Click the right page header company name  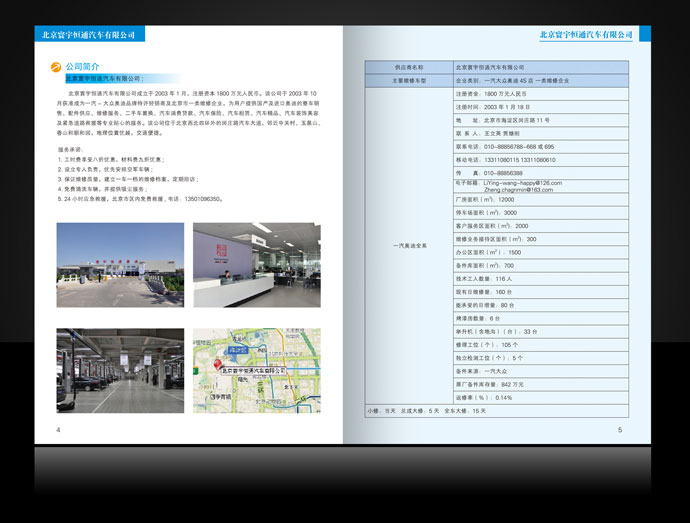coord(586,35)
